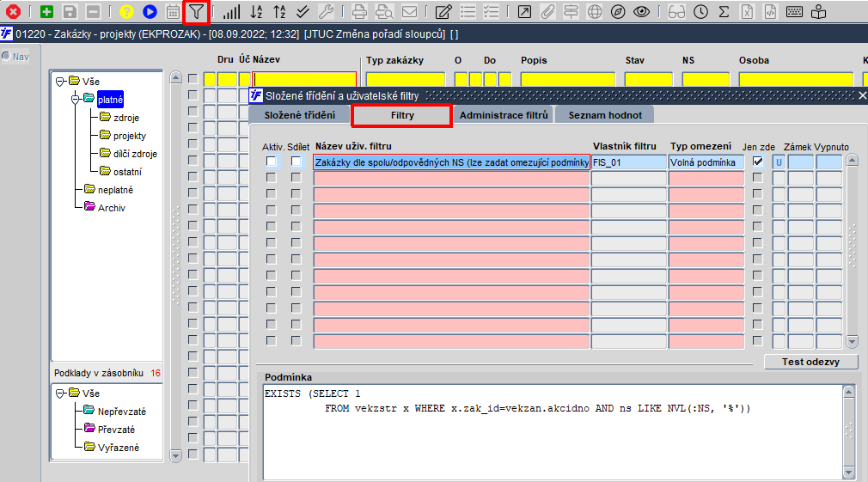Image resolution: width=868 pixels, height=482 pixels.
Task: Click the eye view icon in toolbar
Action: [x=642, y=12]
